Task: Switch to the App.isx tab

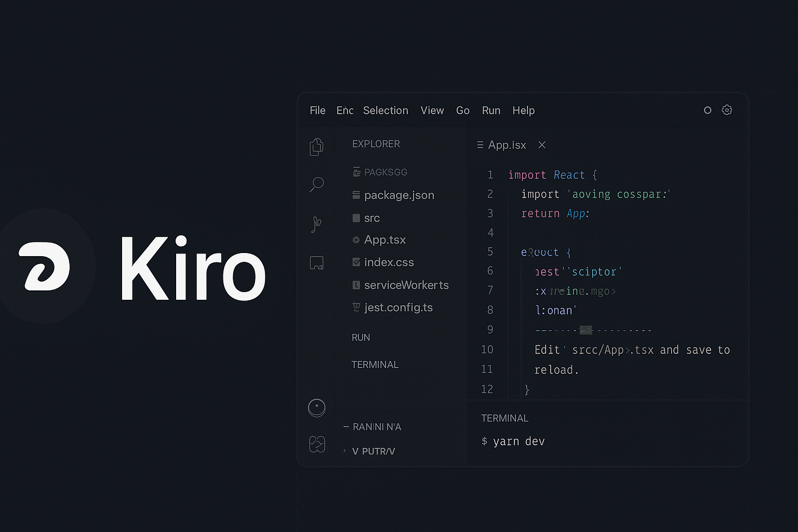Action: click(507, 145)
